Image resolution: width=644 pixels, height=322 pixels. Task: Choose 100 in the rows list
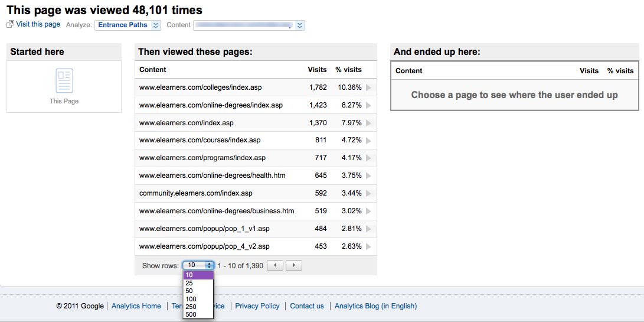[191, 299]
